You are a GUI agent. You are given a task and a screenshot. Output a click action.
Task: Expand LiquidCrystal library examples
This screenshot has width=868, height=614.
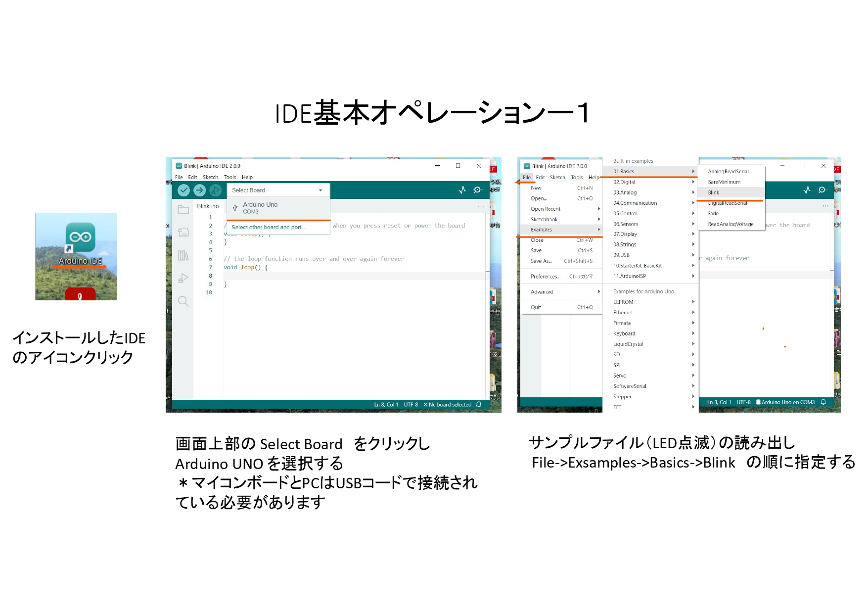pos(650,344)
